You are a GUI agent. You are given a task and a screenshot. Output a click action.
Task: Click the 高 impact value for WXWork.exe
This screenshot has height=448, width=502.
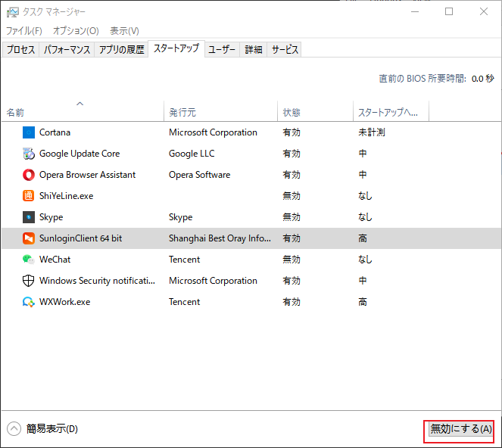363,302
